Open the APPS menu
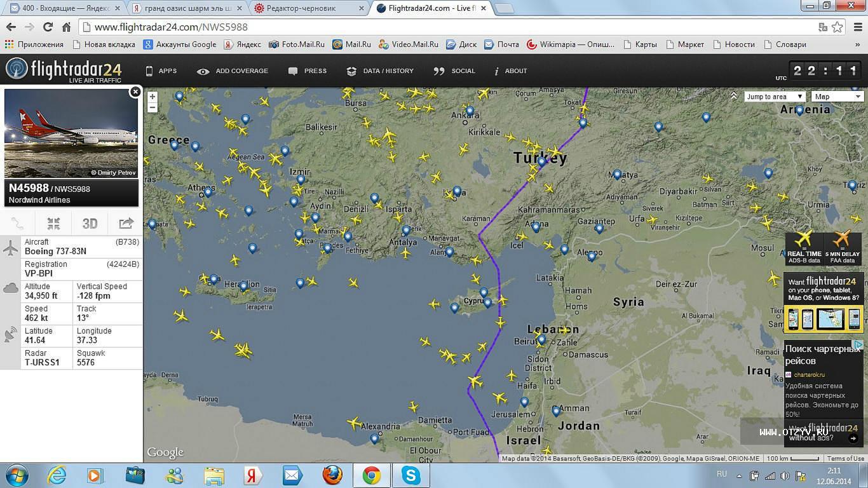 [161, 71]
